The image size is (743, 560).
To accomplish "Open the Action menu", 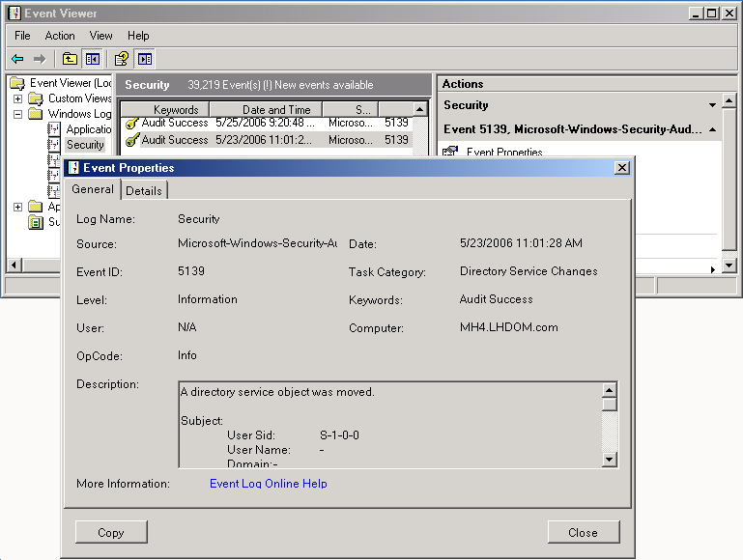I will click(x=60, y=36).
